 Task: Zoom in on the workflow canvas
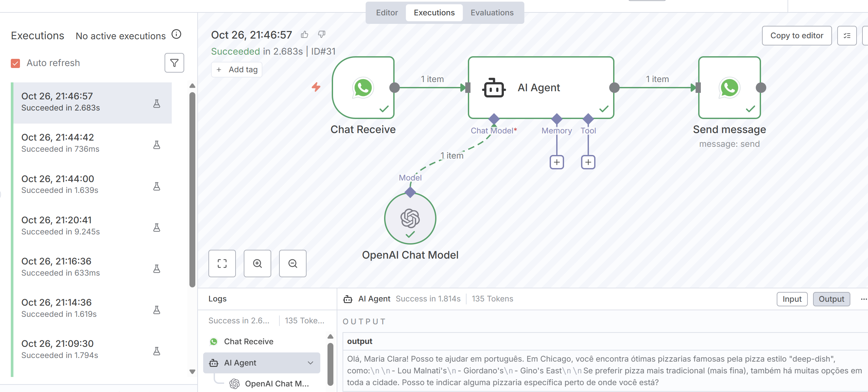click(x=257, y=264)
